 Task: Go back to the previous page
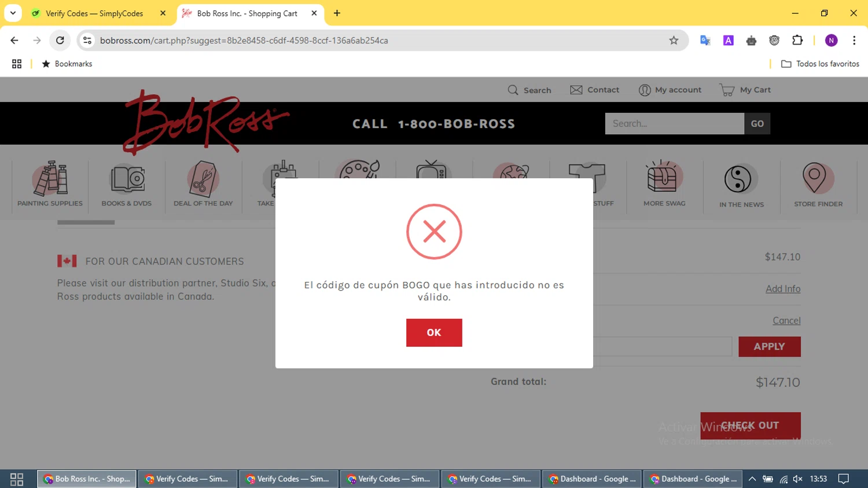tap(14, 41)
